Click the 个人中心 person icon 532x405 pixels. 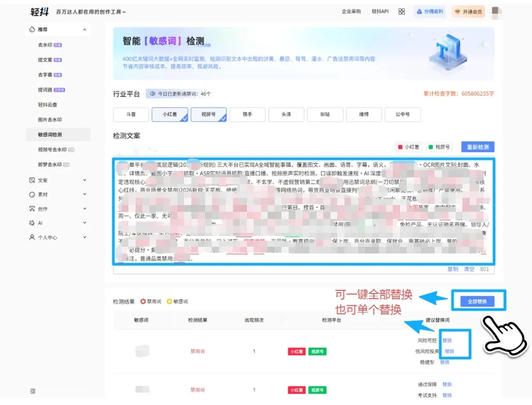(32, 237)
